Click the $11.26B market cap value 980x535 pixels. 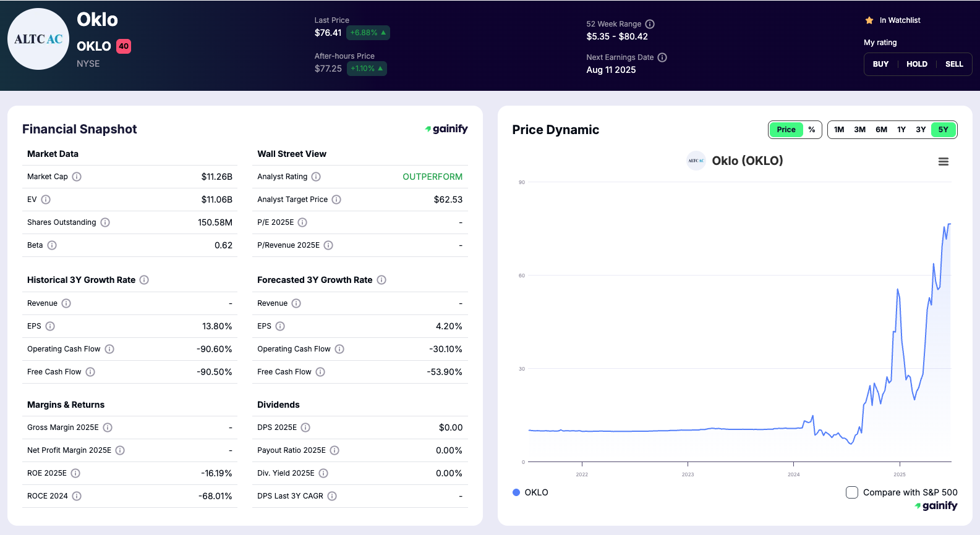[x=217, y=177]
